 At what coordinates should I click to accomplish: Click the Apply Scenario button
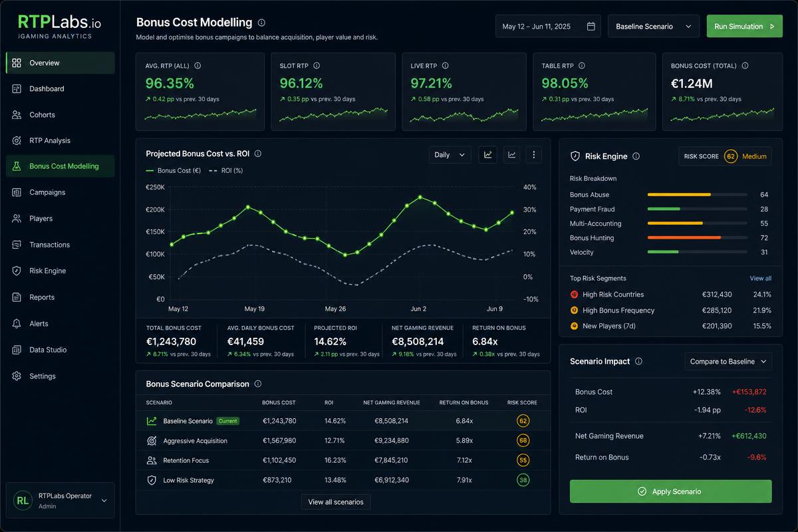pyautogui.click(x=671, y=491)
